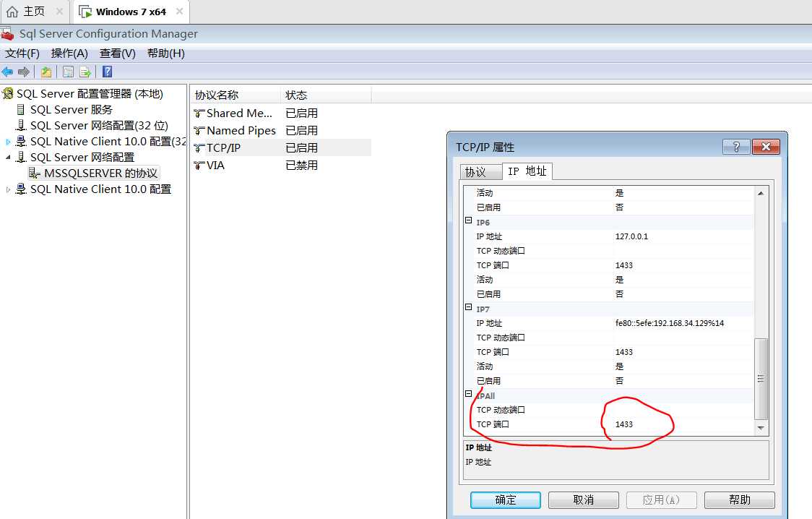Click the 状态 column header
The width and height of the screenshot is (812, 519).
pos(327,95)
